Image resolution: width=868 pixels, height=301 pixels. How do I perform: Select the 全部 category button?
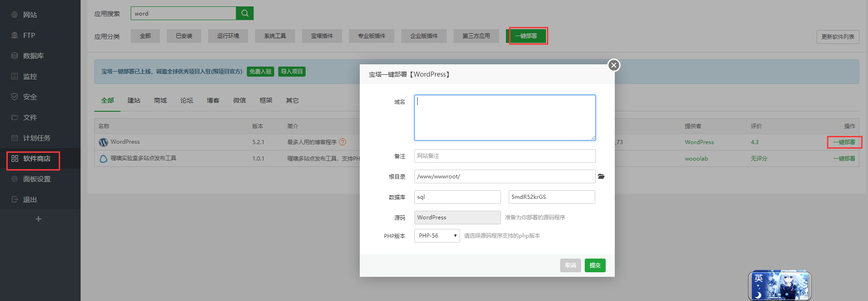click(145, 36)
